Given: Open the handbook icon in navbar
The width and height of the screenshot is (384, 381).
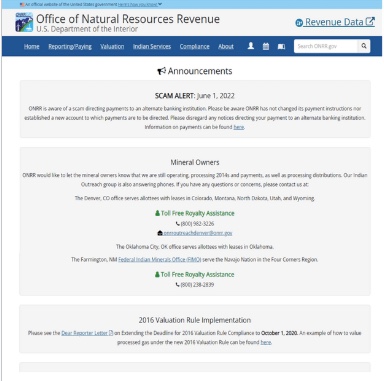Looking at the screenshot, I should pos(281,46).
